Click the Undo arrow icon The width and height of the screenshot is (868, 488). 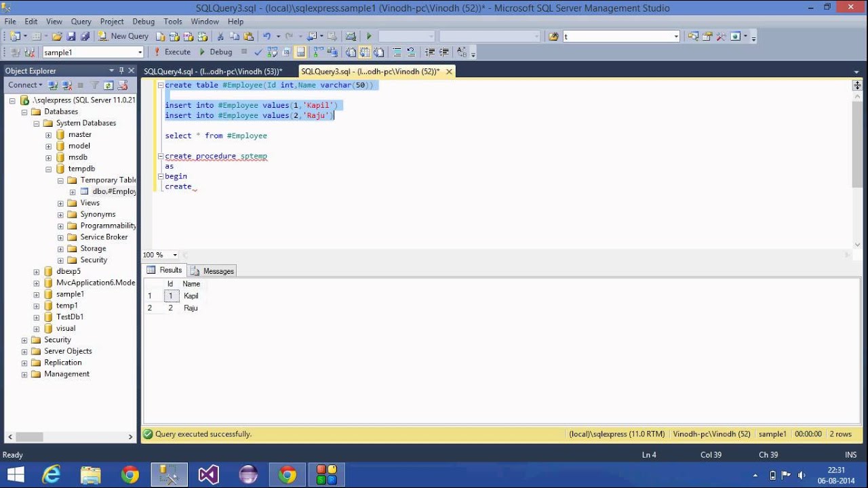pos(267,36)
